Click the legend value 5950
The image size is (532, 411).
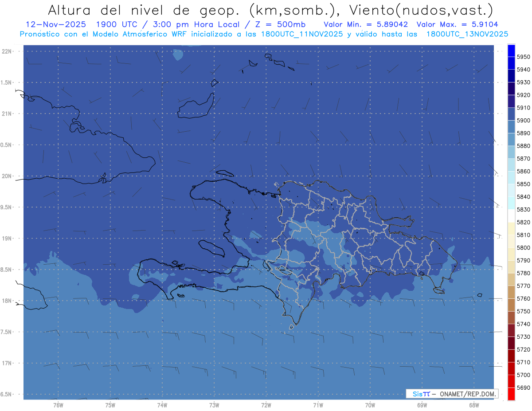coord(523,57)
